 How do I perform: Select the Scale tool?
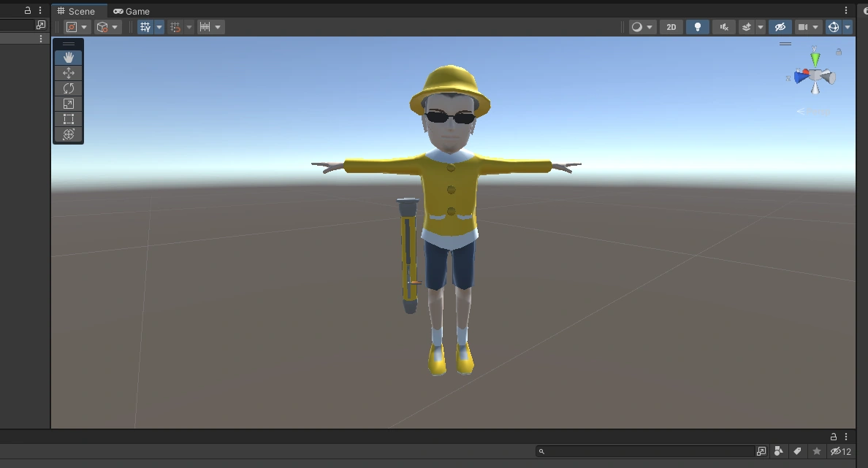click(x=68, y=103)
